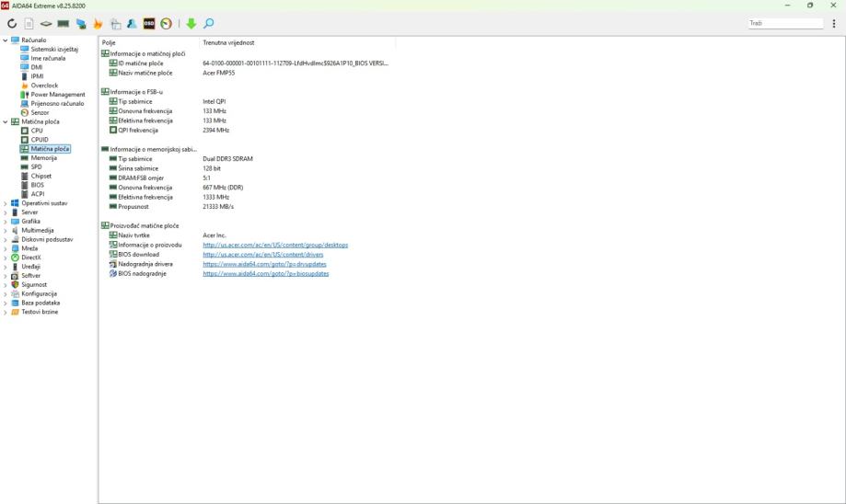Select the CPUID tree item

(x=40, y=140)
